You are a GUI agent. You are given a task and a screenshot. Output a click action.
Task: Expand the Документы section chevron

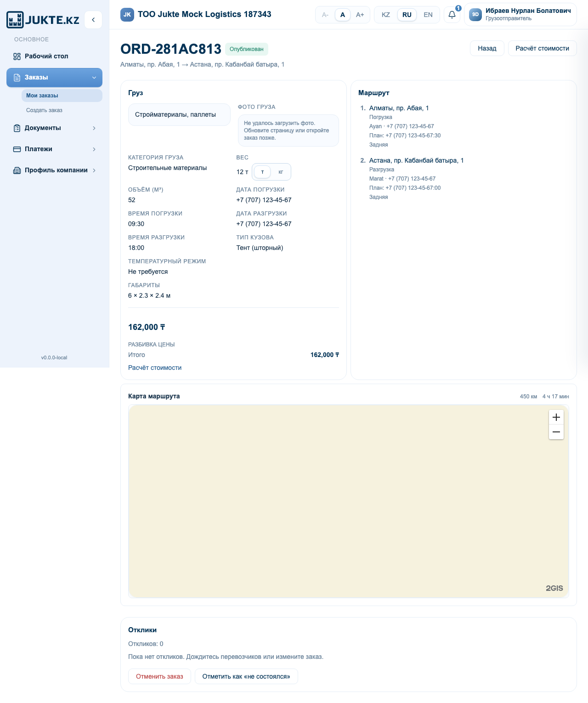tap(94, 128)
